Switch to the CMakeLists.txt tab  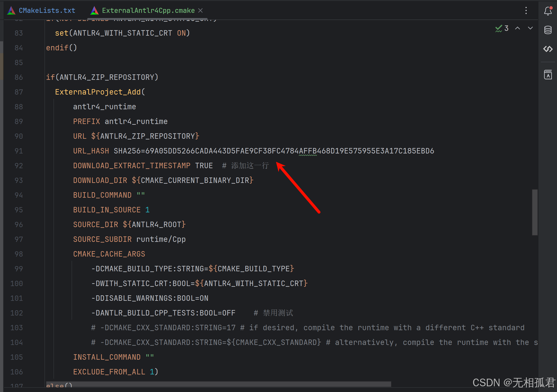(x=47, y=10)
